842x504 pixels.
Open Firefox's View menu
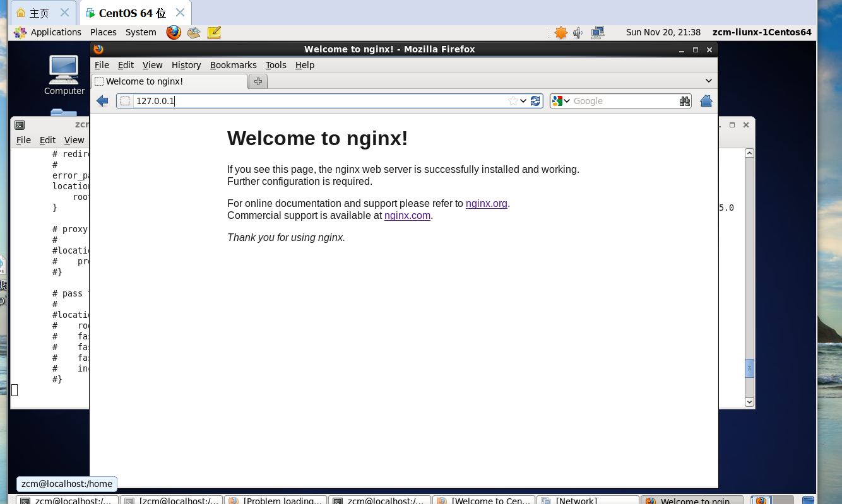coord(152,65)
